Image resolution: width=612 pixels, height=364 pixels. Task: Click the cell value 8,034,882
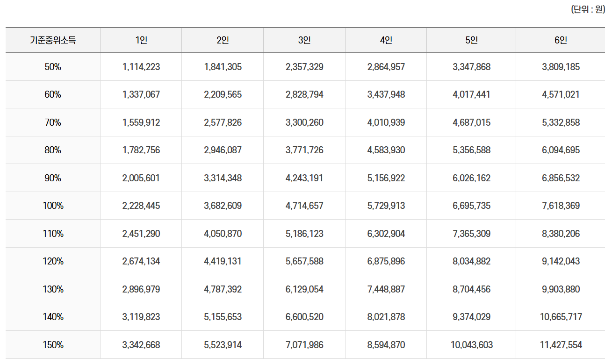[471, 261]
